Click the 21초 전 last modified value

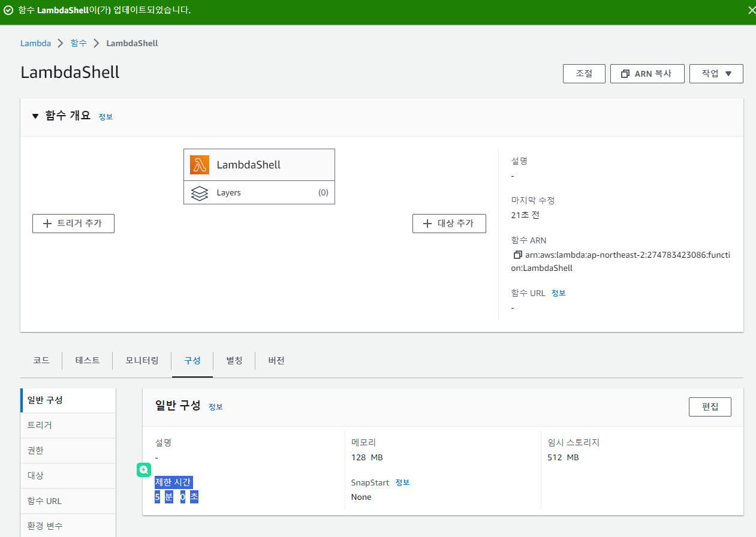point(525,215)
